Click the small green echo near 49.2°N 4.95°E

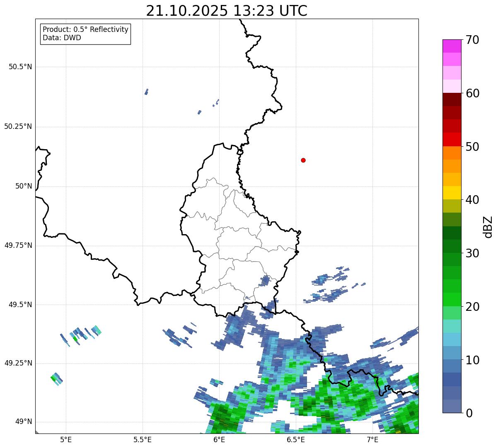click(56, 378)
